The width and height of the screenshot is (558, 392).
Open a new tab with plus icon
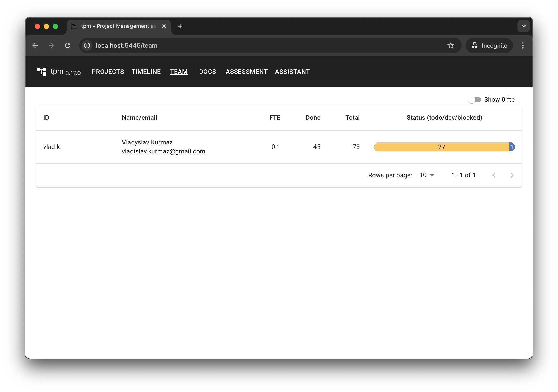click(180, 26)
